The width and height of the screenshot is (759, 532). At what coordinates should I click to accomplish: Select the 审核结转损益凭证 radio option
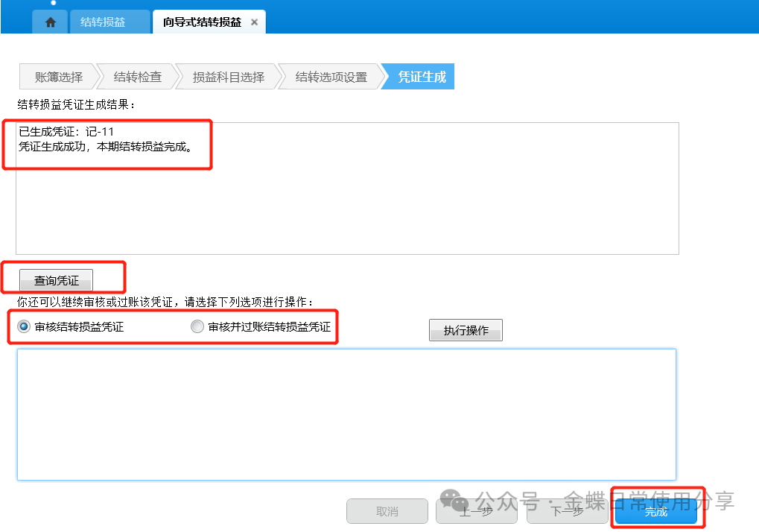coord(25,326)
